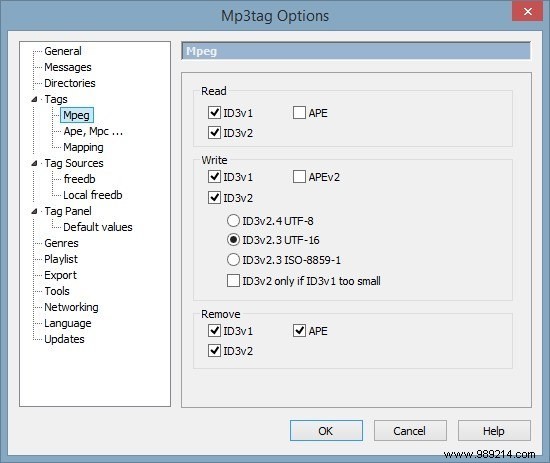Open the Networking options page
Viewport: 550px width, 463px height.
[71, 307]
